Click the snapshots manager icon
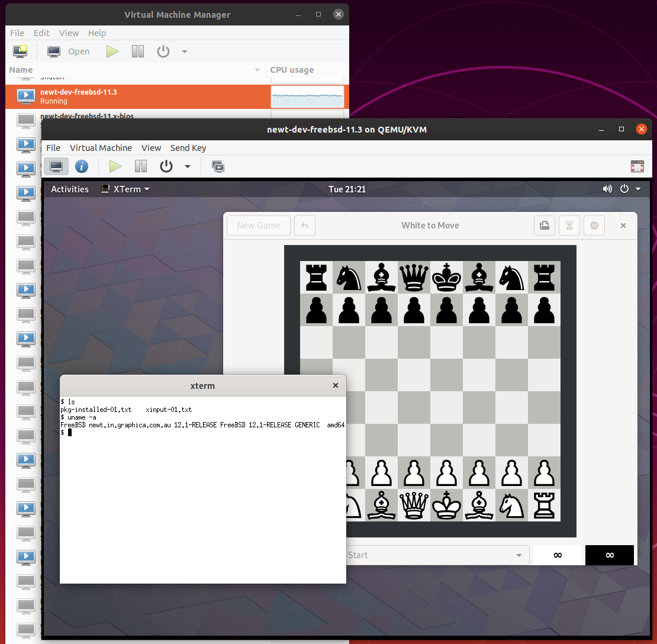The image size is (657, 644). coord(218,166)
